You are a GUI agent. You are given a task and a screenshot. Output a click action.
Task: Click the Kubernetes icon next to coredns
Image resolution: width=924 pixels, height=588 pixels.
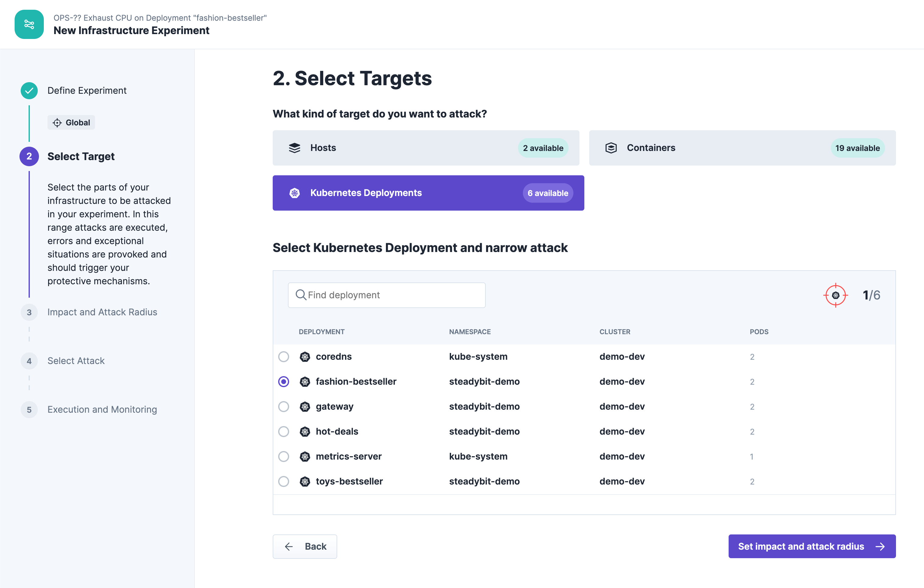tap(305, 357)
